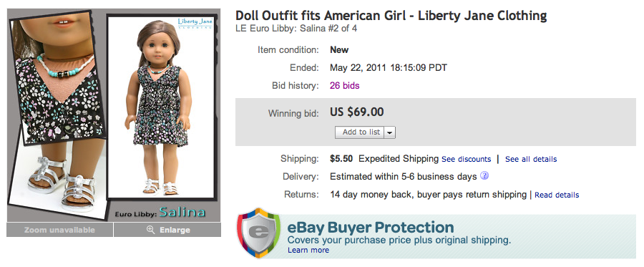Click the See discounts shipping link
This screenshot has height=267, width=644.
(x=466, y=160)
